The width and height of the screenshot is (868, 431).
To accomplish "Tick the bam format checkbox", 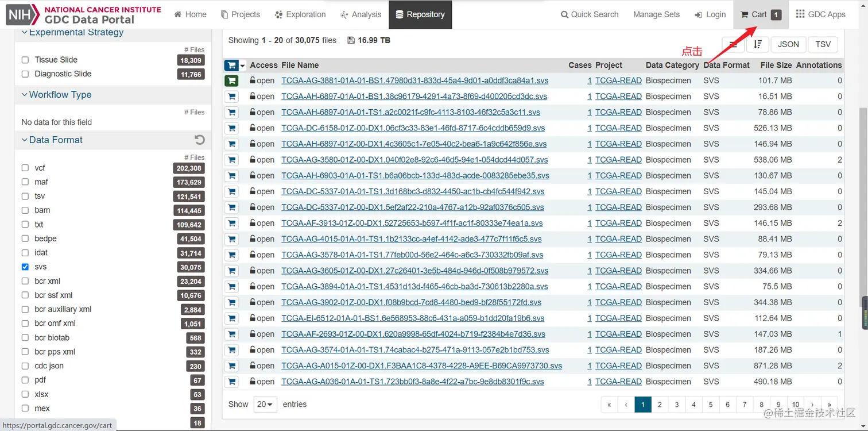I will 25,210.
